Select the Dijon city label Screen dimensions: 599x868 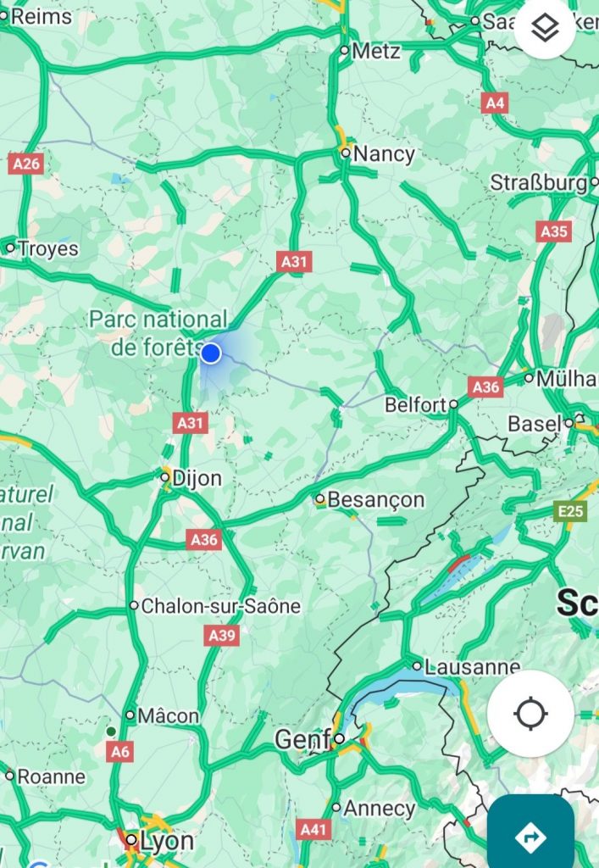point(197,478)
